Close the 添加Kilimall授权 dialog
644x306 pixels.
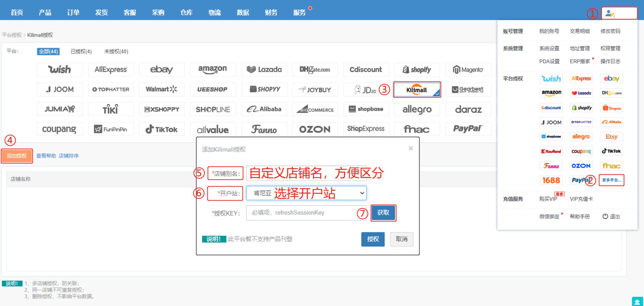pyautogui.click(x=411, y=148)
